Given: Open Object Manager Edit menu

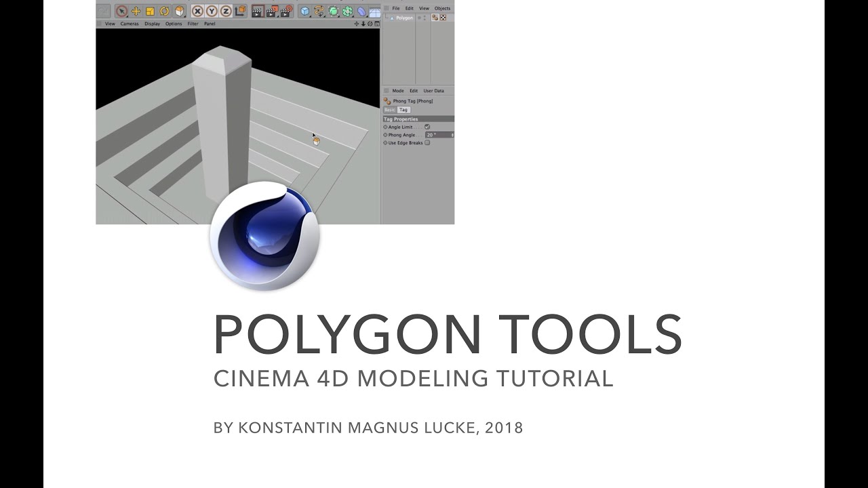Looking at the screenshot, I should point(410,9).
